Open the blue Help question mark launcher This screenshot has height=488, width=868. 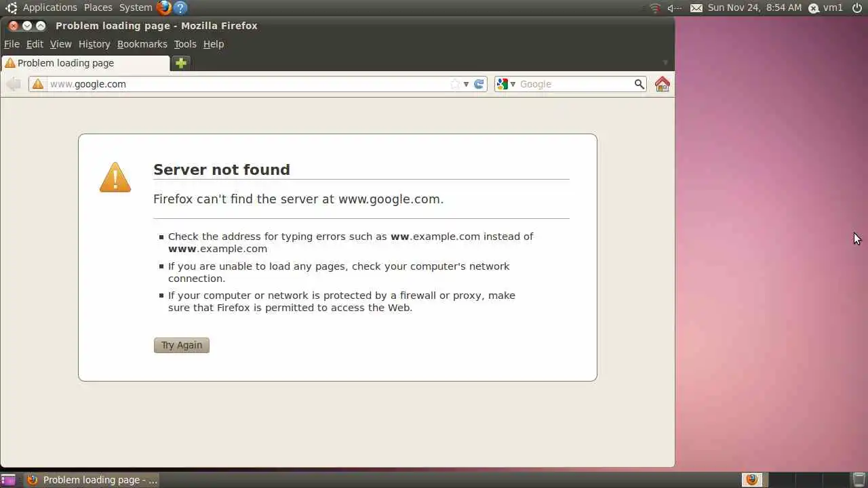[180, 7]
